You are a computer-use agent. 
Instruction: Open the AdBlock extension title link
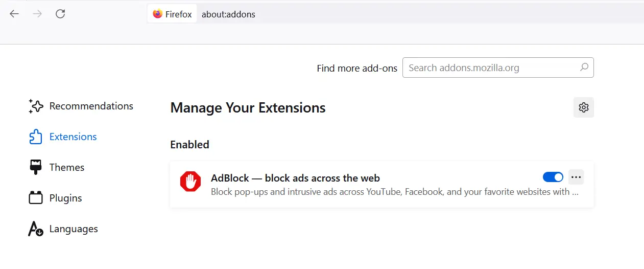click(x=295, y=178)
